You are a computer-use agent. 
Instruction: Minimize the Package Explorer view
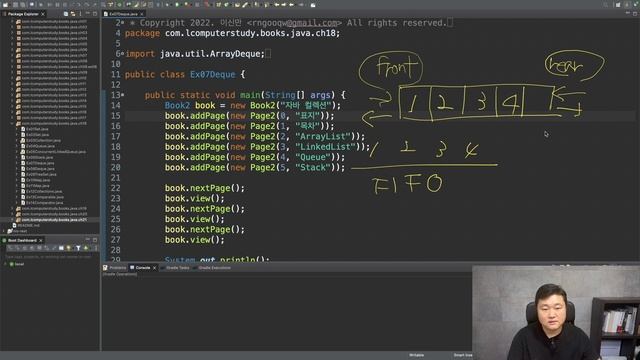(88, 13)
